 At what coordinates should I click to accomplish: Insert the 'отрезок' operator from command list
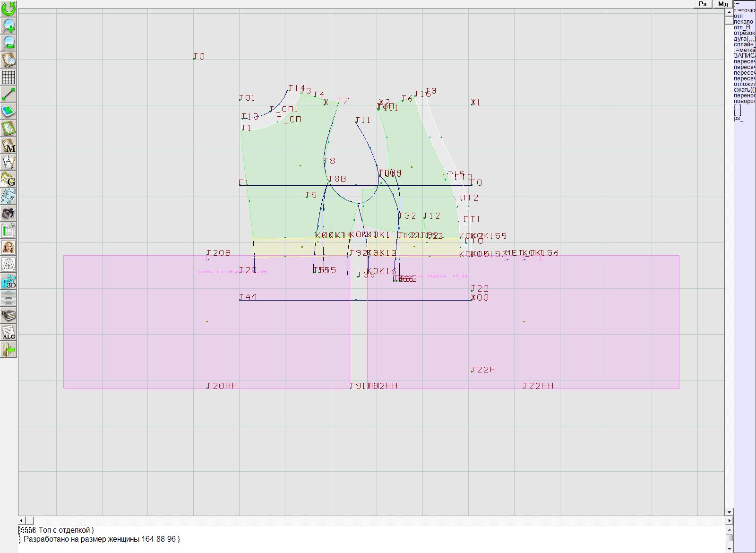(744, 33)
